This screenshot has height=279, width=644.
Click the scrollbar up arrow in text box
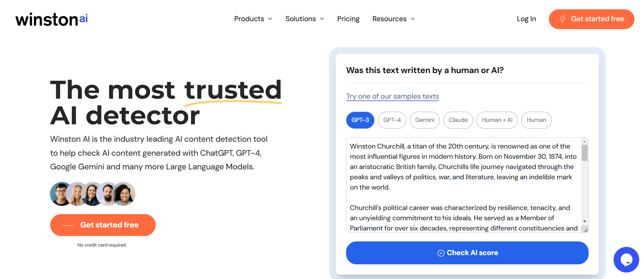click(584, 141)
